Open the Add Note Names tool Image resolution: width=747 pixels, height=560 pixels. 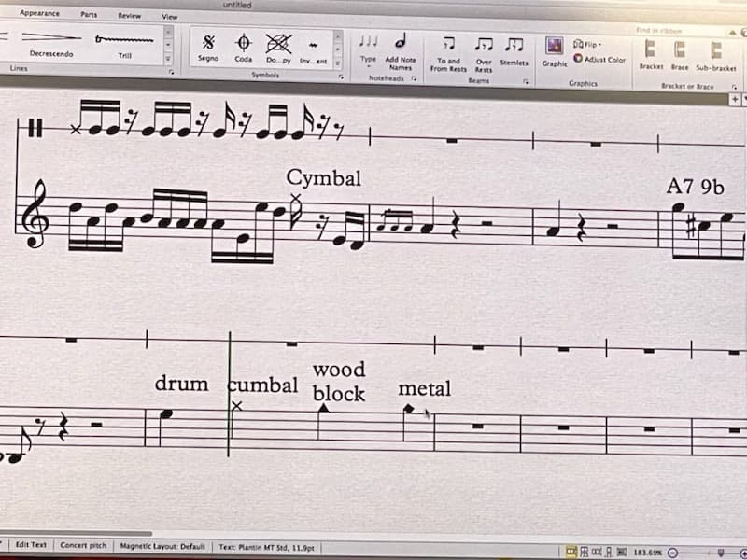(x=400, y=56)
